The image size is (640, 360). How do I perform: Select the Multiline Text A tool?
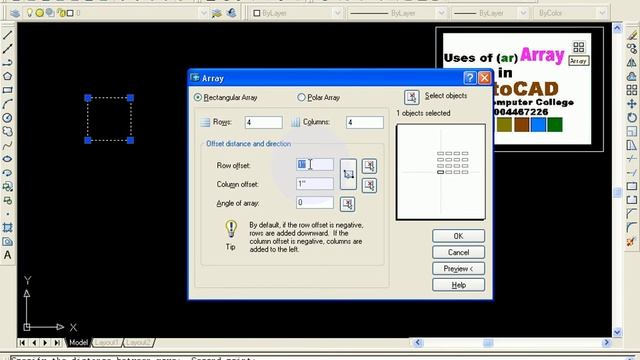7,256
